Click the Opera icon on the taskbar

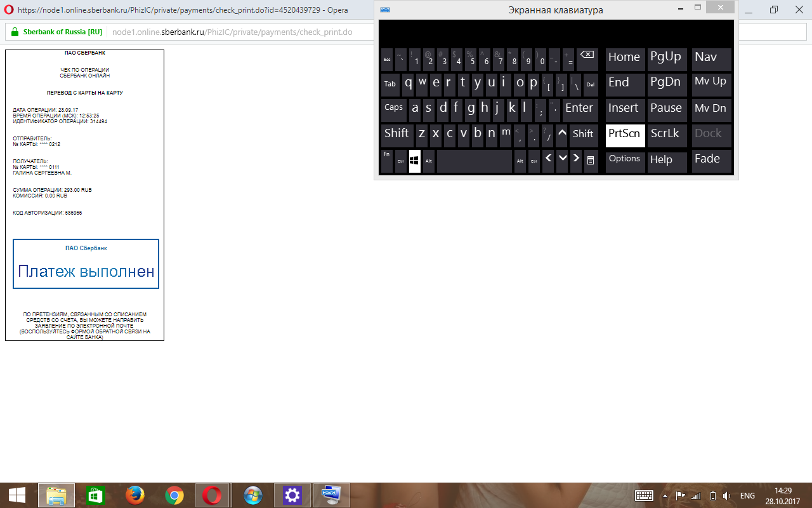click(x=213, y=495)
